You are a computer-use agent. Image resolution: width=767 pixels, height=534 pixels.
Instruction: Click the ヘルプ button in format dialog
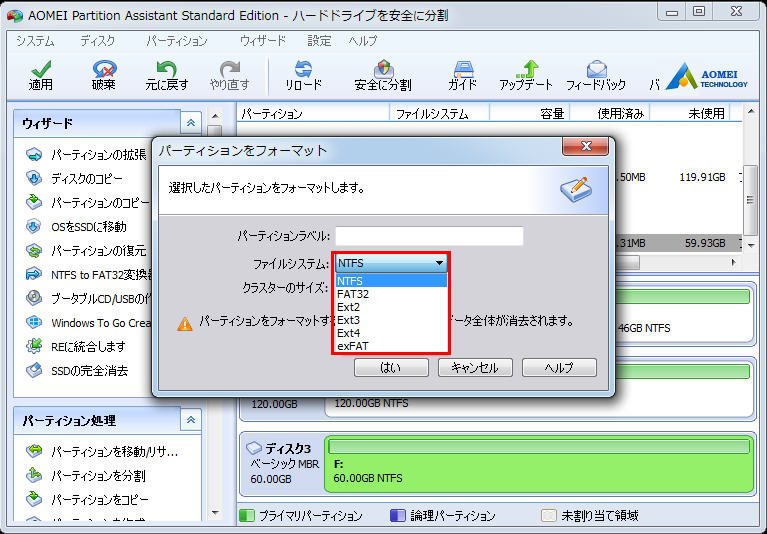point(559,367)
